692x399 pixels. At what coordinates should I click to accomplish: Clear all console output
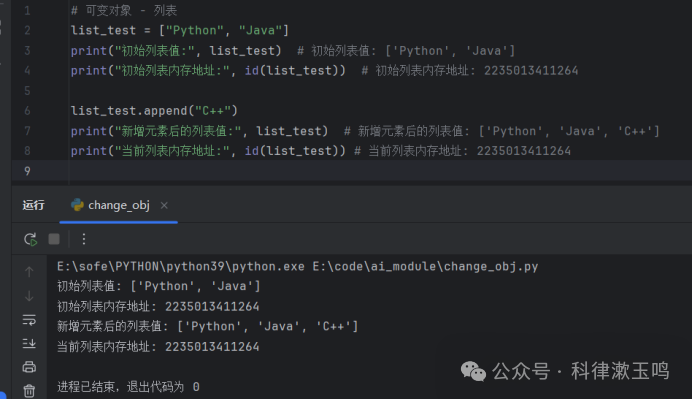[x=29, y=391]
